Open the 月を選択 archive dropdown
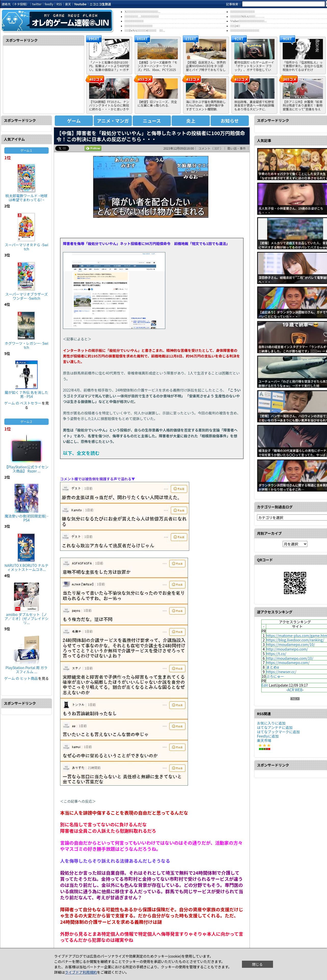Viewport: 327px width, 980px height. (295, 544)
